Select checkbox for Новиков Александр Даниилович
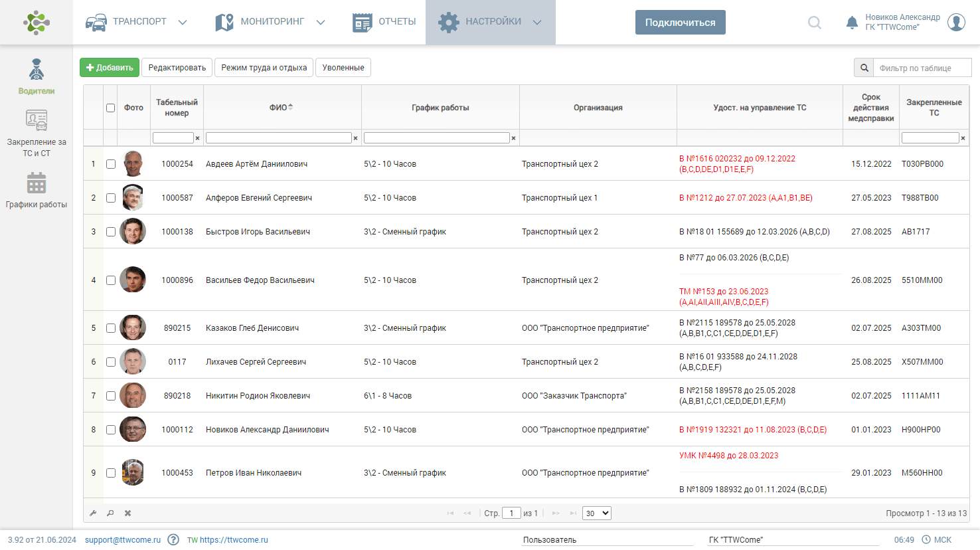Screen dimensions: 980x550 111,430
